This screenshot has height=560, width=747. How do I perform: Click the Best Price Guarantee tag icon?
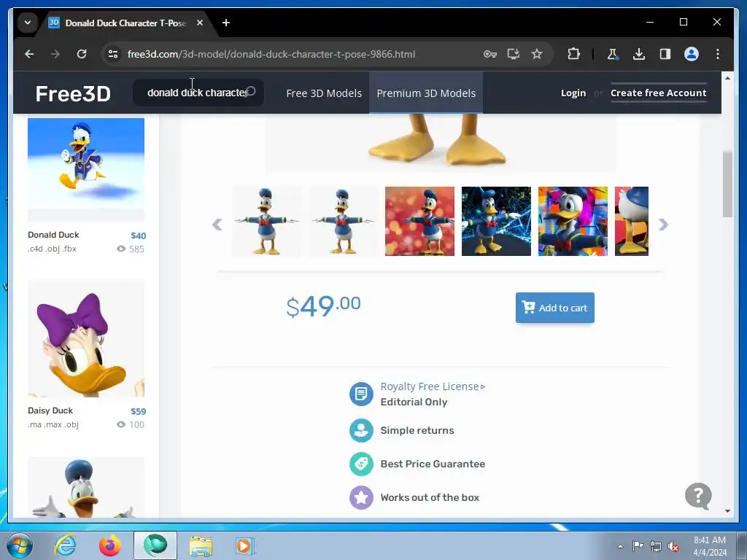pos(361,464)
